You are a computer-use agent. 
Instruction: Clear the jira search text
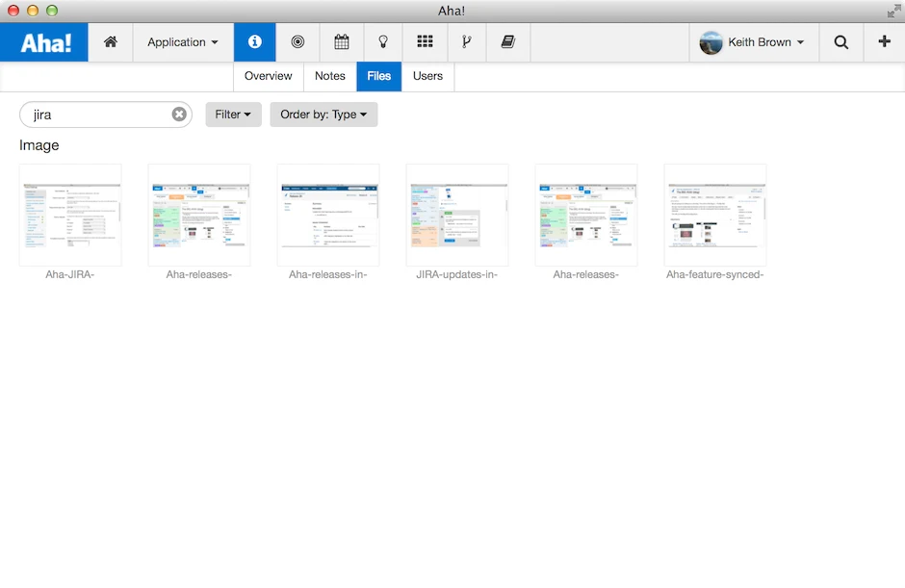(x=179, y=115)
